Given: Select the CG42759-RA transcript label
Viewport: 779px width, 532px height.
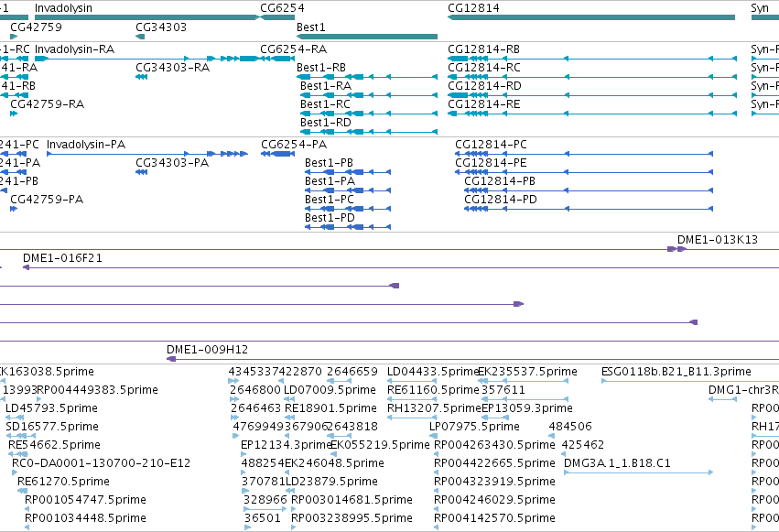Looking at the screenshot, I should pos(48,104).
